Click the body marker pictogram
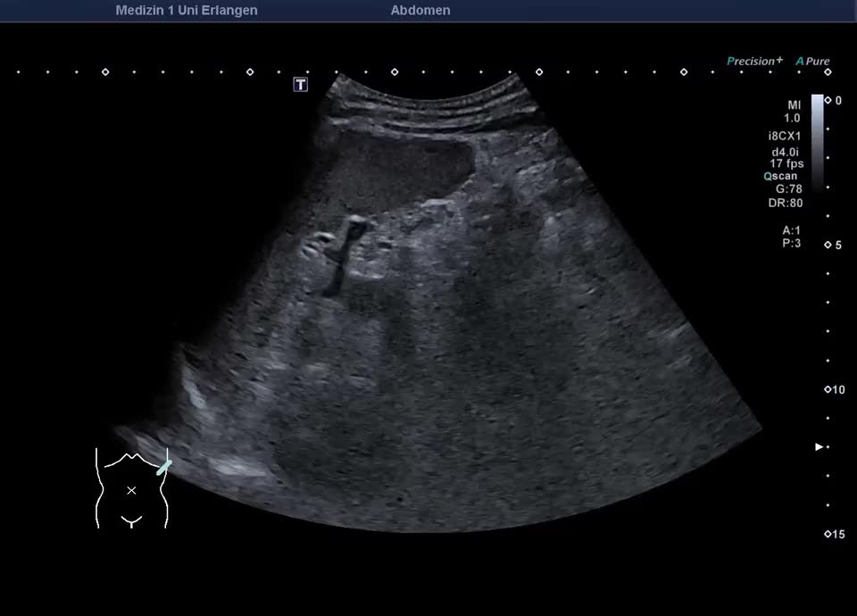Image resolution: width=857 pixels, height=616 pixels. [131, 488]
